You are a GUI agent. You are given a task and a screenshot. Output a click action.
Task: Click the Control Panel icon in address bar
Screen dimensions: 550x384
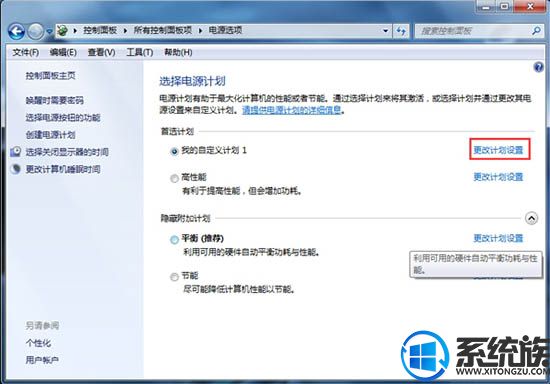(63, 31)
